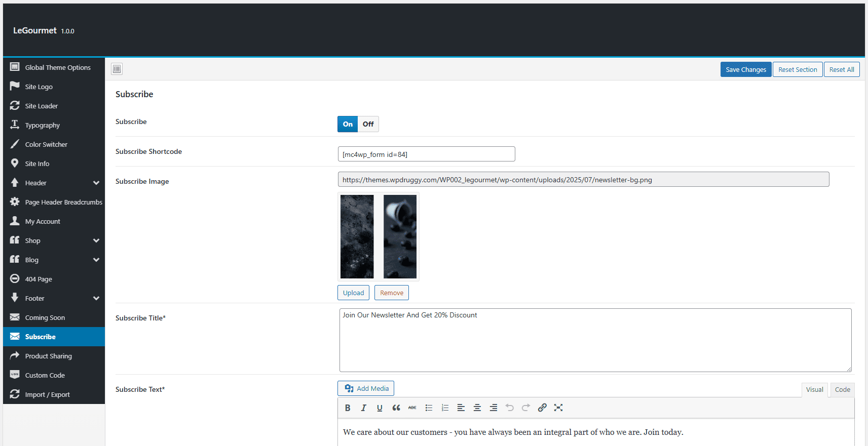868x446 pixels.
Task: Click Upload image button
Action: pyautogui.click(x=353, y=293)
